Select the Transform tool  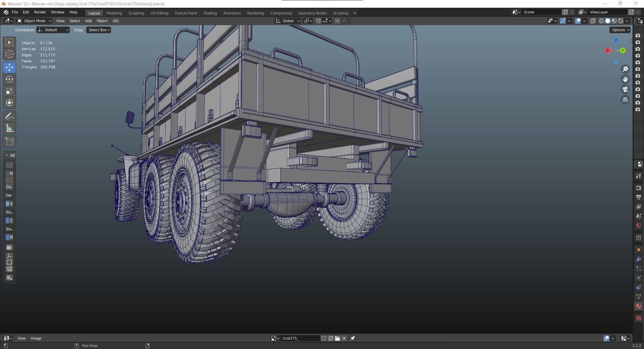[x=9, y=103]
